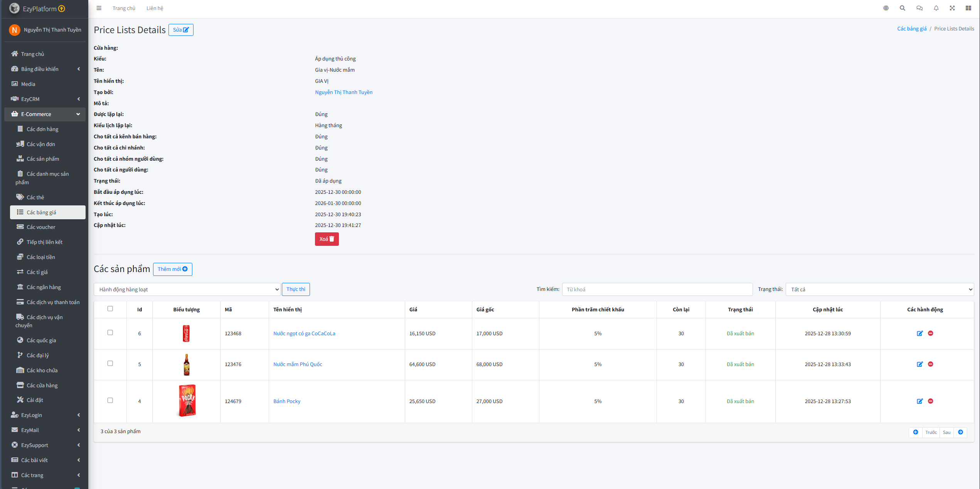Open the chat messages icon in header
This screenshot has width=980, height=489.
(x=919, y=8)
